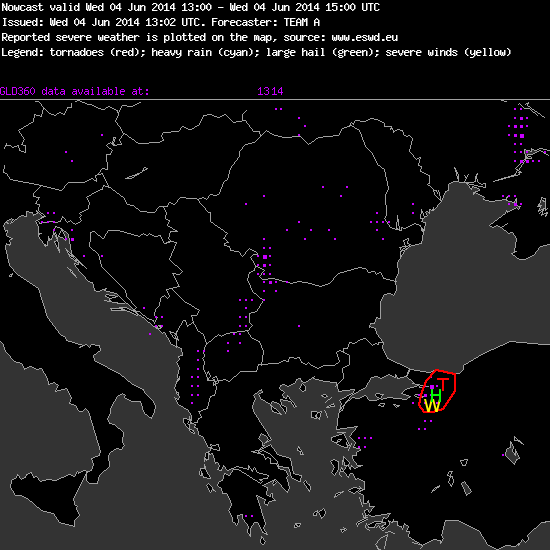The width and height of the screenshot is (550, 550).
Task: Click the 'Issued: Wed 04 Jun 2014 13:02 UTC' text
Action: tap(103, 22)
